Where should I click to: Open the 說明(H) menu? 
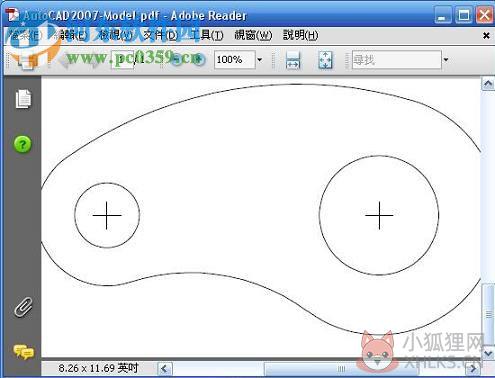pyautogui.click(x=300, y=35)
